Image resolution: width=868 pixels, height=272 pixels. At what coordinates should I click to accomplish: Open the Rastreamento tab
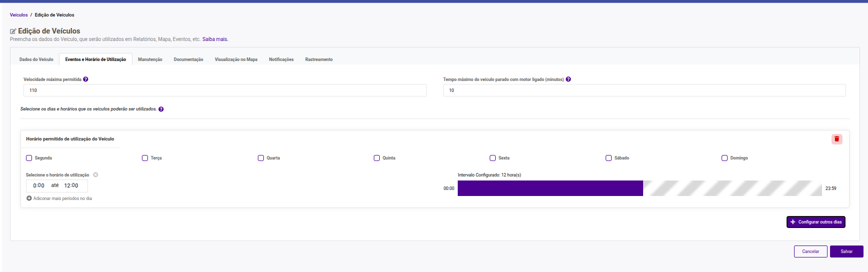coord(319,59)
